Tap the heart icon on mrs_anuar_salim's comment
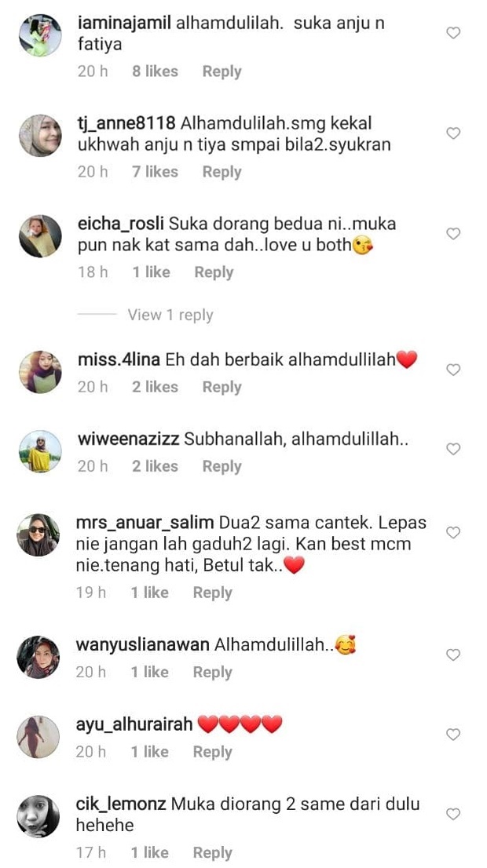The image size is (487, 868). (x=453, y=533)
